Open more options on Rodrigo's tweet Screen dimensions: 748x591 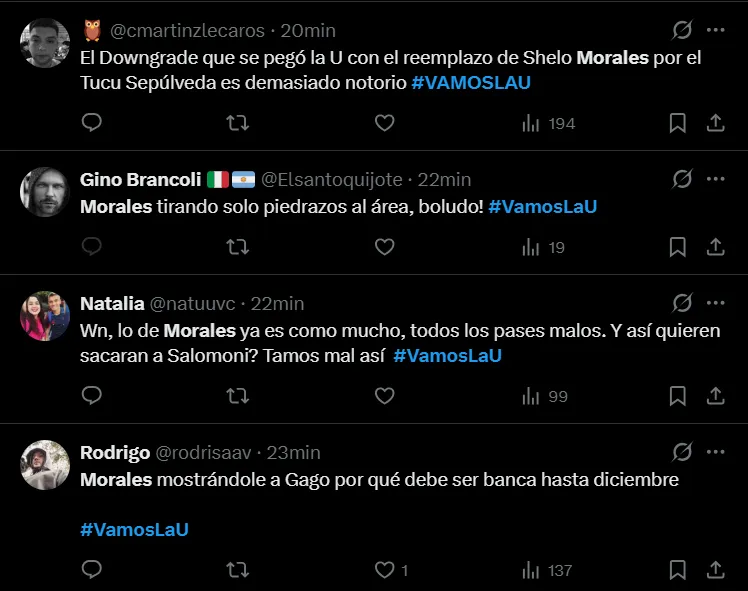pos(715,452)
